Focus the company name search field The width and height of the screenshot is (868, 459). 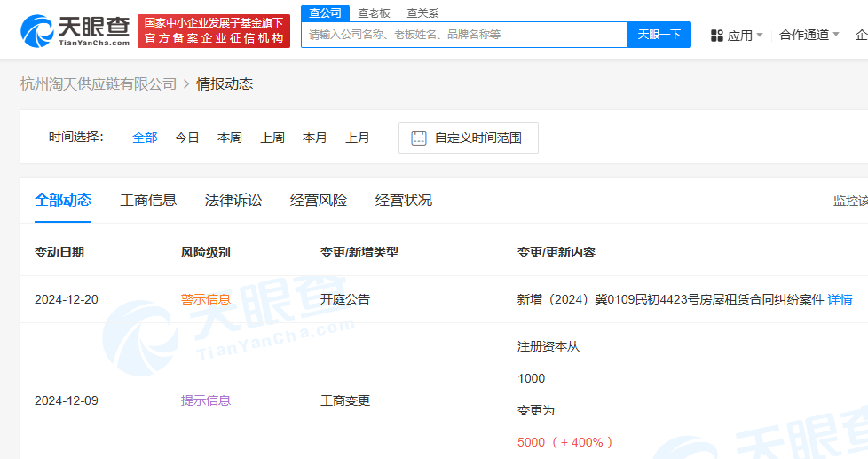(x=464, y=35)
